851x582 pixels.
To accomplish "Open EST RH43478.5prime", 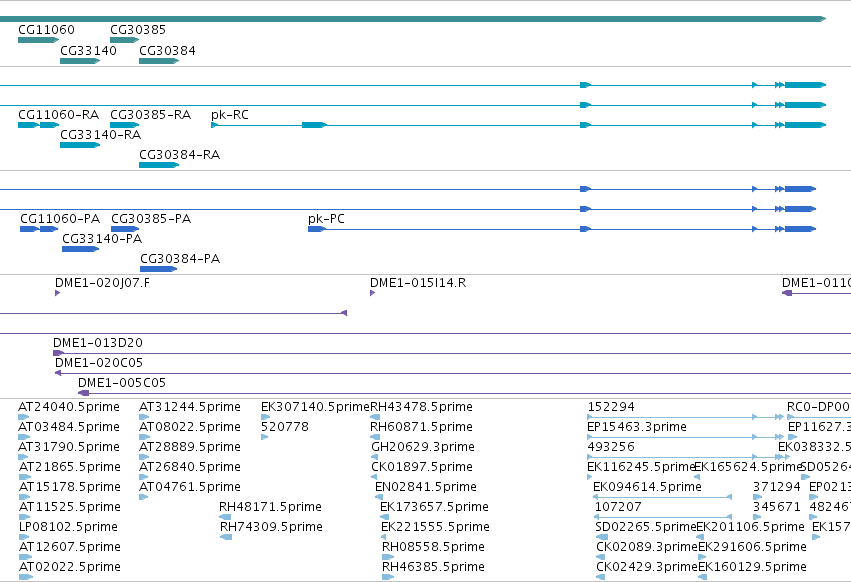I will pyautogui.click(x=421, y=407).
